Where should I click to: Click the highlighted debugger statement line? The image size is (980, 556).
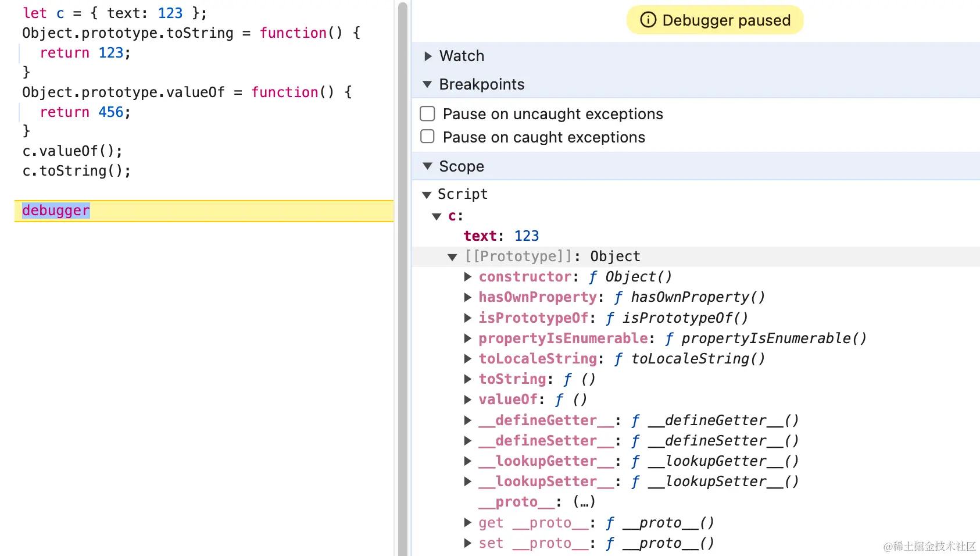coord(204,211)
